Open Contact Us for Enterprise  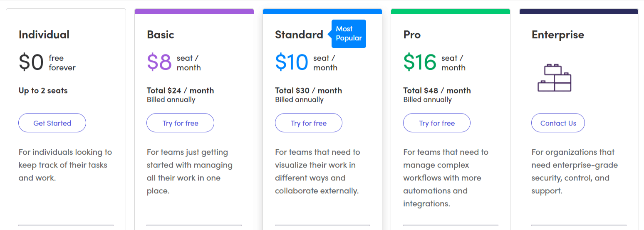558,123
